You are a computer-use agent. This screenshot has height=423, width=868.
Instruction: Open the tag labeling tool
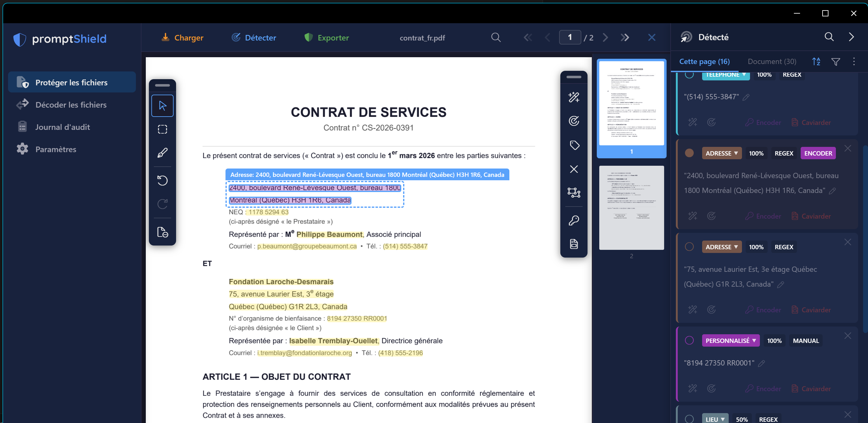click(574, 145)
